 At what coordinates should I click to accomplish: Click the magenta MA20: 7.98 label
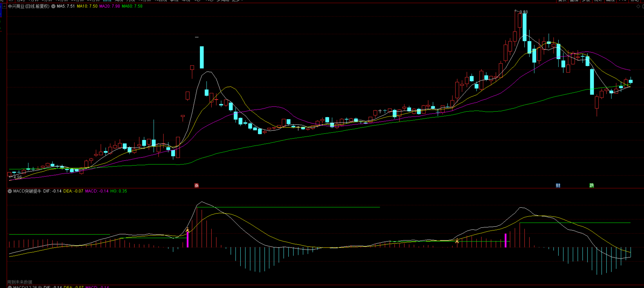click(109, 6)
